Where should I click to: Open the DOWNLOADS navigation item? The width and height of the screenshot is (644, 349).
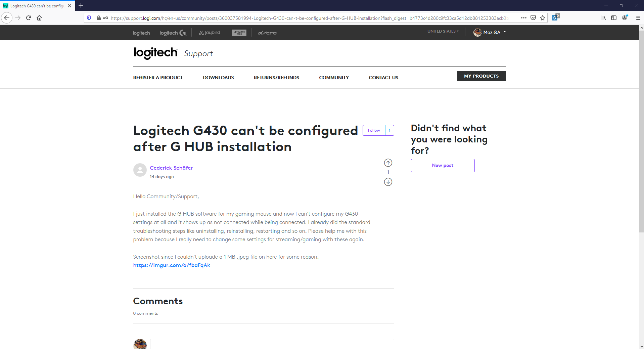coord(218,77)
